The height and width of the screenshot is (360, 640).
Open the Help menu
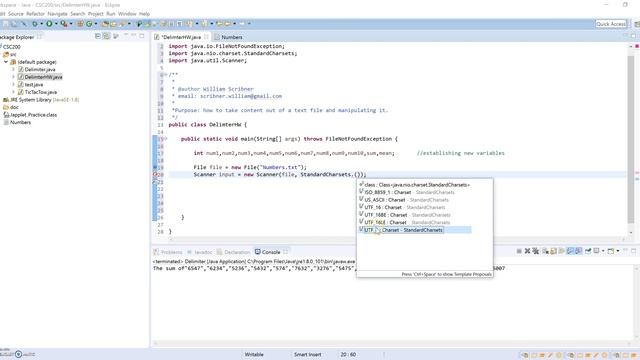pyautogui.click(x=144, y=14)
